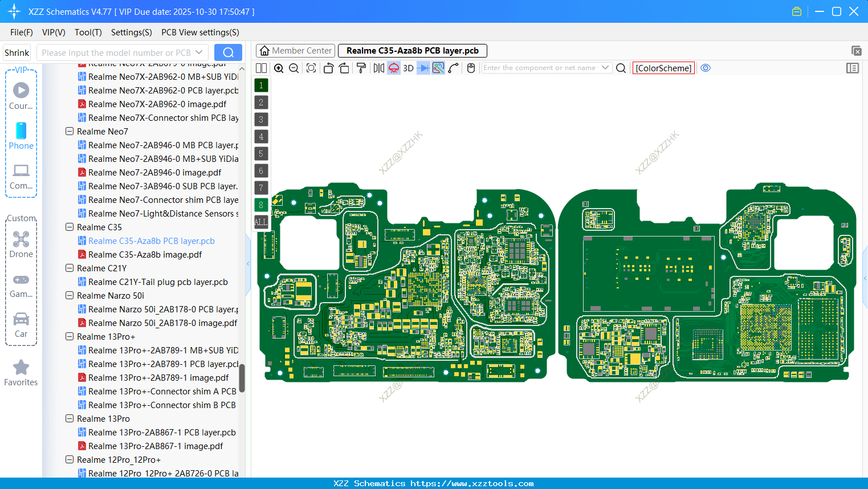
Task: Open the VIP(V) menu
Action: pos(54,32)
